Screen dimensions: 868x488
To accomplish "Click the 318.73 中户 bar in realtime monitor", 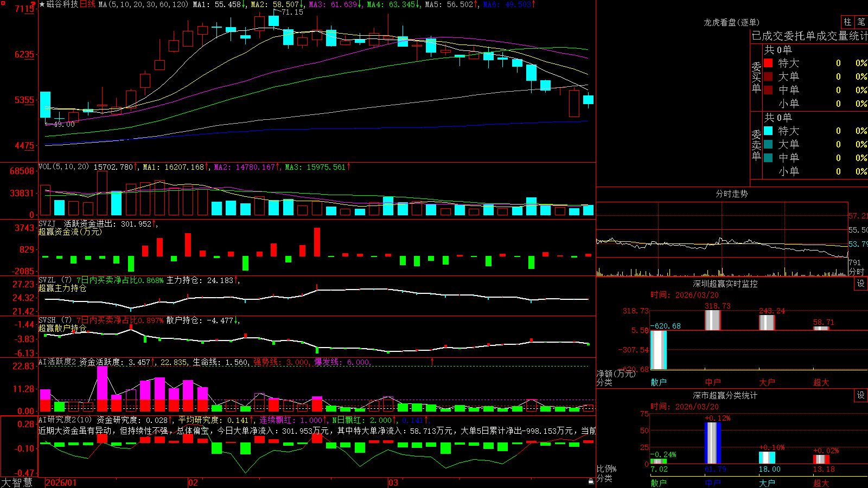I will click(713, 320).
